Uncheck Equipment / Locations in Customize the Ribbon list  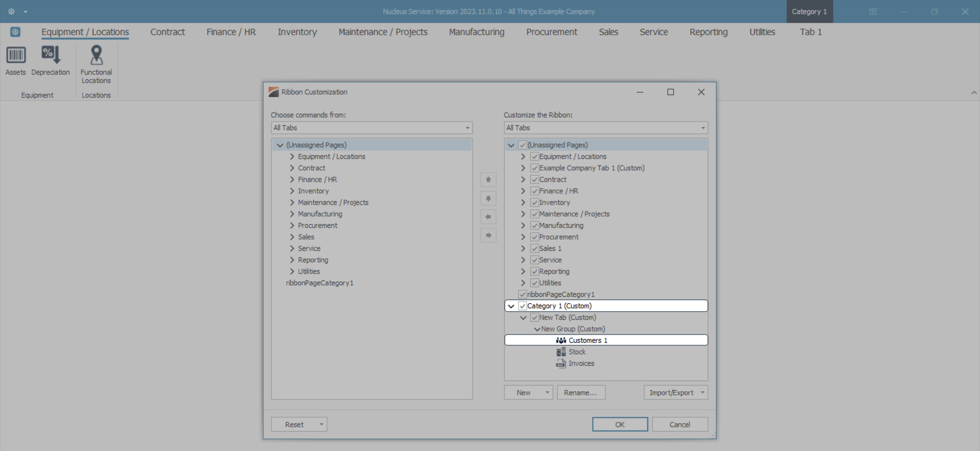tap(534, 157)
